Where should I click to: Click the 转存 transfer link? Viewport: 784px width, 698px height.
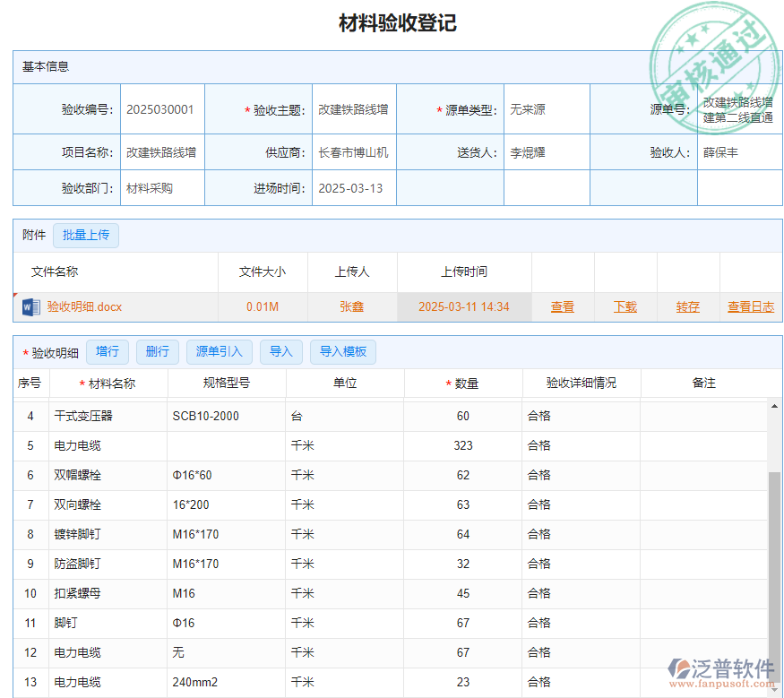(687, 306)
